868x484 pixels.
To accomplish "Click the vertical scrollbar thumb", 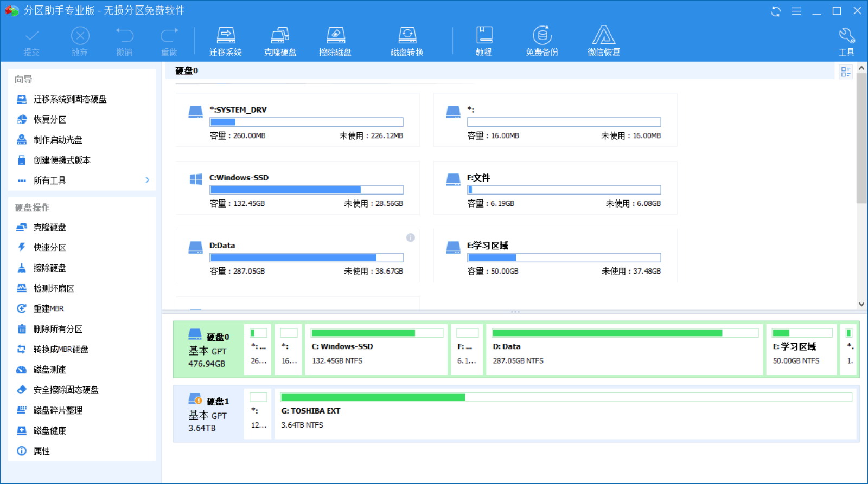I will click(861, 138).
